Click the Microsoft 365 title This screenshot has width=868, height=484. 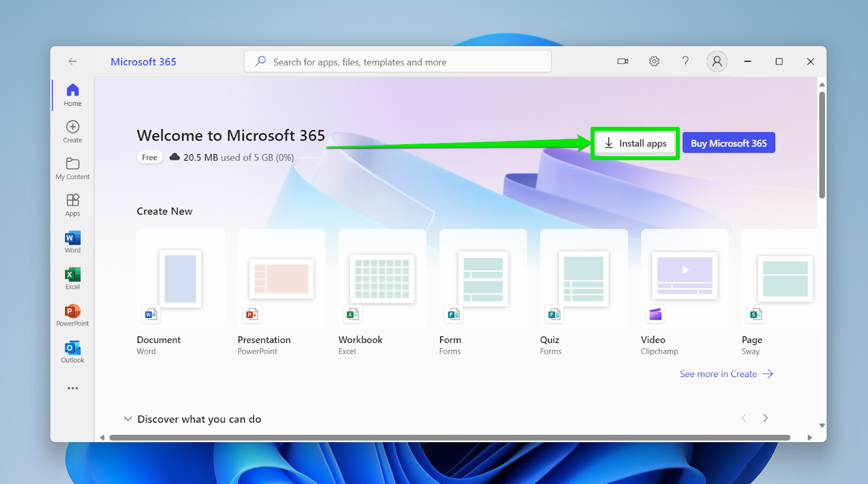143,62
